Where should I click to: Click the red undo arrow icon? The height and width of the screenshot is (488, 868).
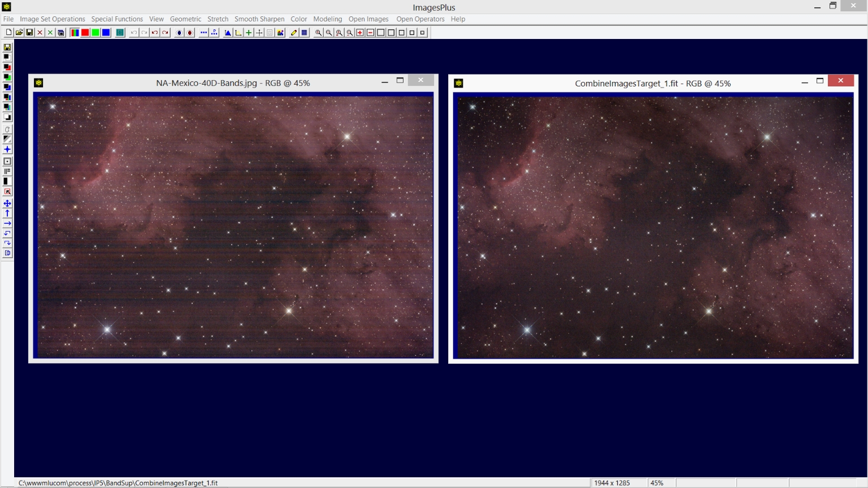155,33
